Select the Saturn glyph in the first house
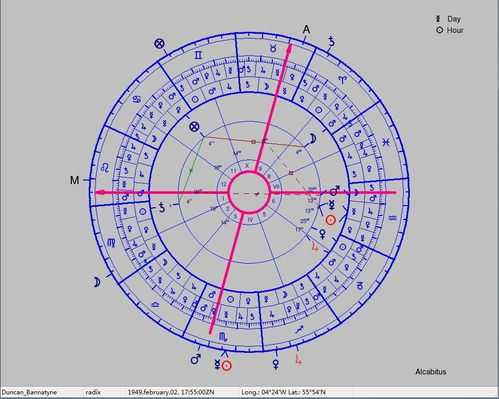Image resolution: width=499 pixels, height=399 pixels. [162, 208]
